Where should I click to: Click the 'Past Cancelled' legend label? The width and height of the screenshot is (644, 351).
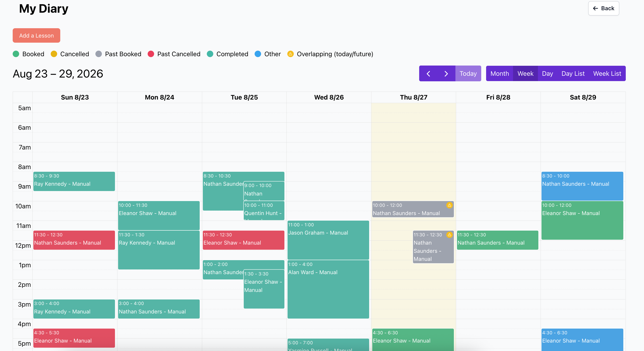(179, 54)
